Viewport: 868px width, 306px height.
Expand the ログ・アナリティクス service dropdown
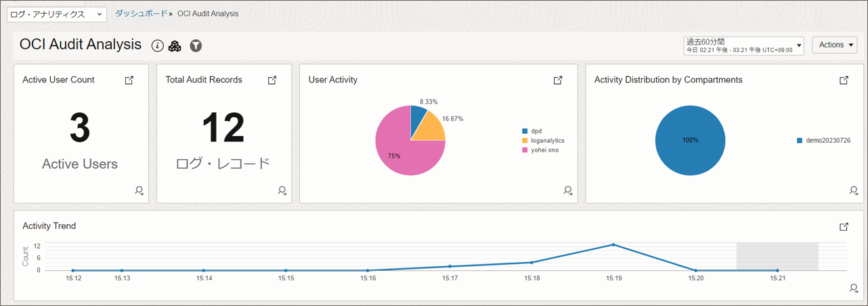point(56,14)
